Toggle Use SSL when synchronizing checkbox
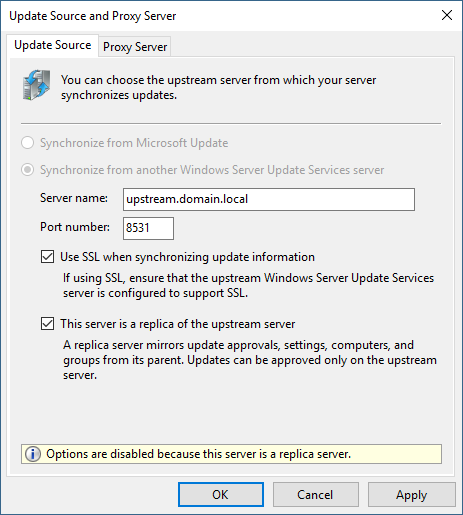 tap(47, 257)
